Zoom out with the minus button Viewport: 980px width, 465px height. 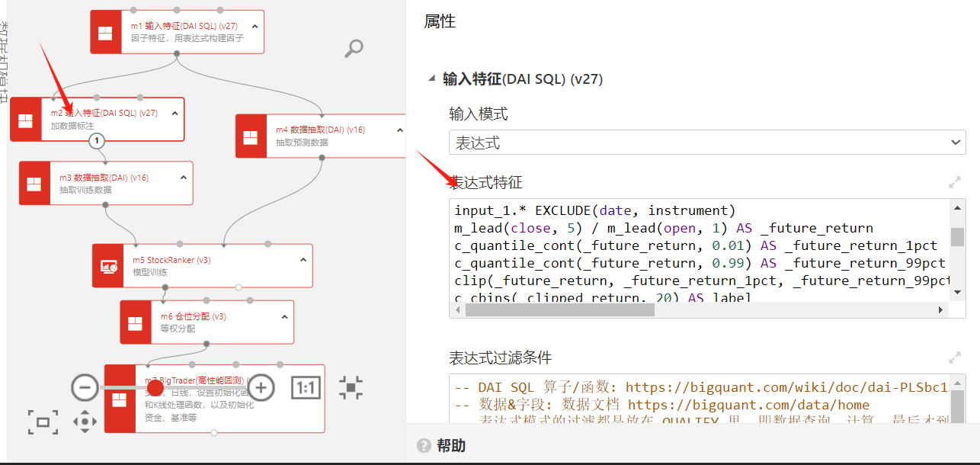click(x=85, y=387)
